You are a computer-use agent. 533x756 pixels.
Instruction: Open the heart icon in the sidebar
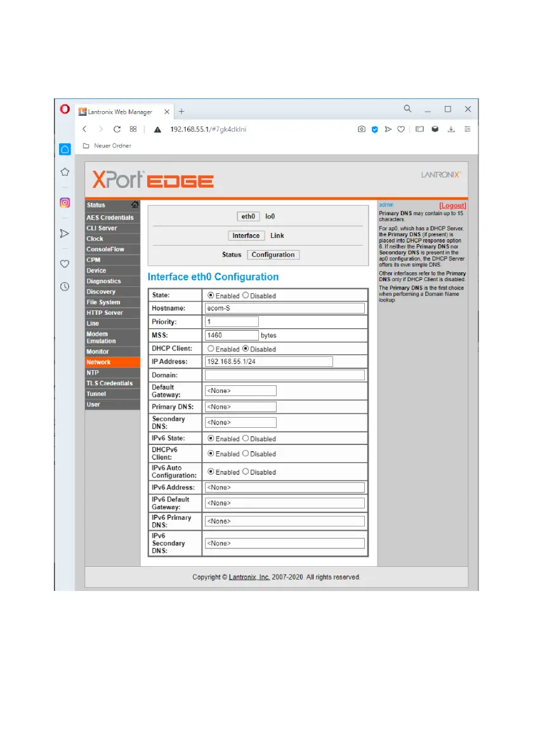[65, 263]
